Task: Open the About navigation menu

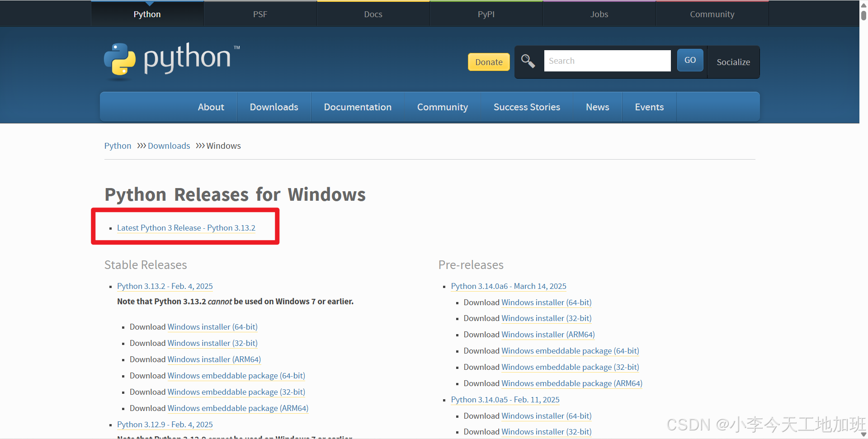Action: [211, 107]
